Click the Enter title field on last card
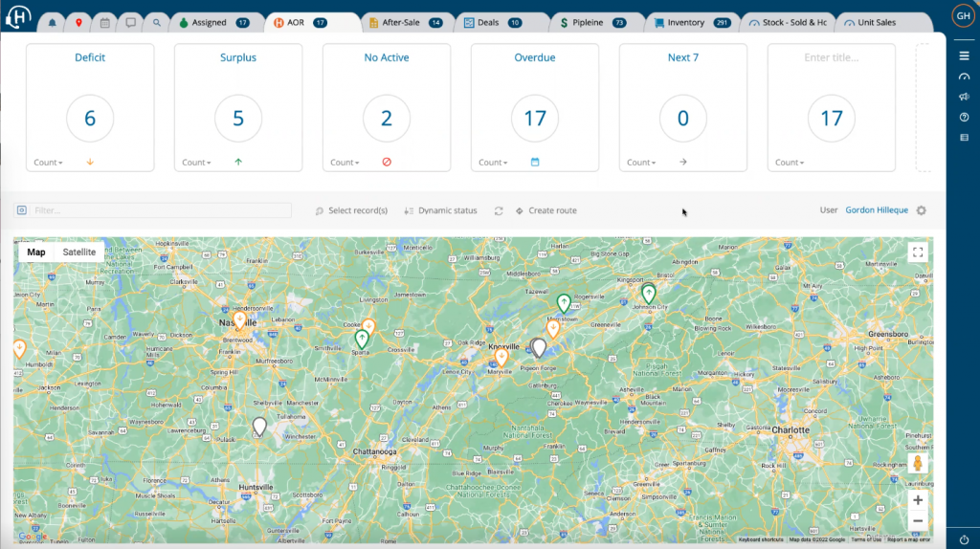980x549 pixels. pyautogui.click(x=832, y=57)
